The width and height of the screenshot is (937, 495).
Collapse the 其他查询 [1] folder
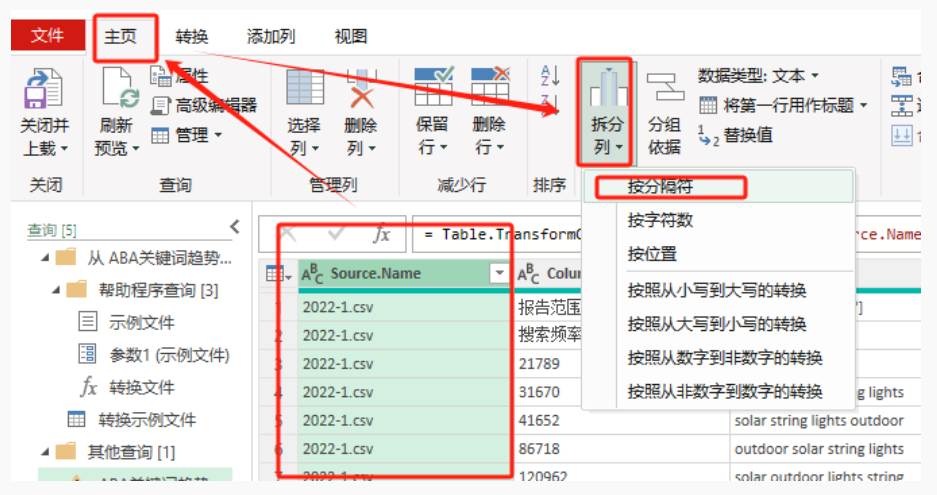tap(45, 452)
